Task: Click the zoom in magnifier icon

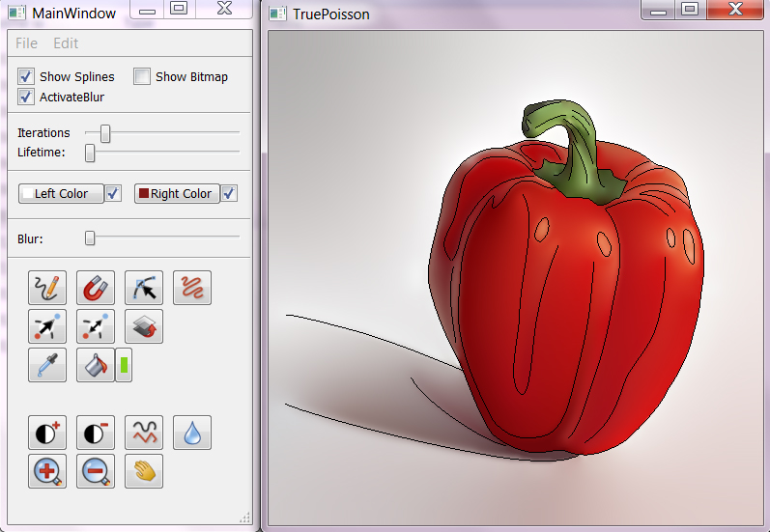Action: click(47, 471)
